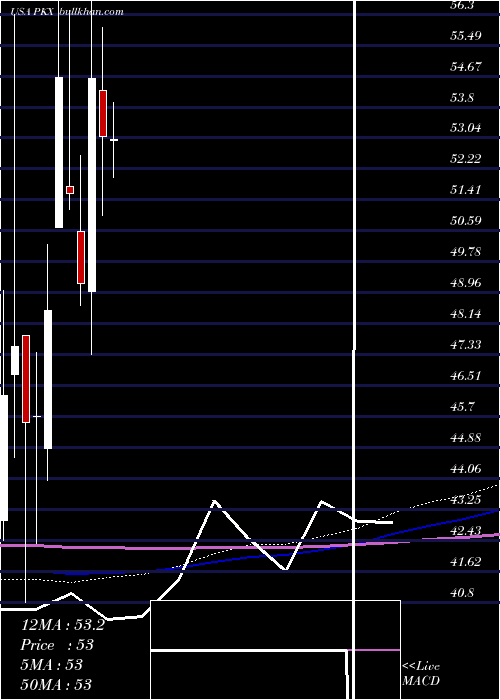Click the 53.8 price axis label
This screenshot has height=700, width=500.
[462, 97]
